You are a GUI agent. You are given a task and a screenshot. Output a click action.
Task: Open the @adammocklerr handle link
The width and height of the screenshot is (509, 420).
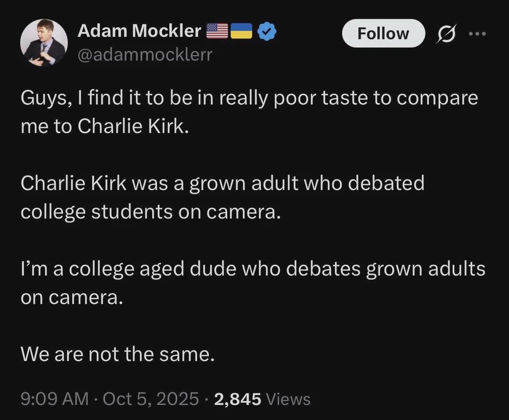(144, 55)
